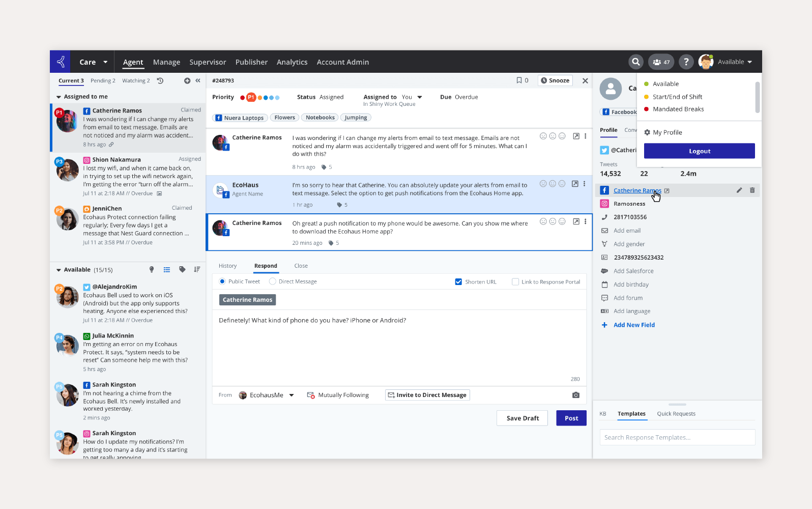
Task: Click the Logout button
Action: tap(699, 151)
